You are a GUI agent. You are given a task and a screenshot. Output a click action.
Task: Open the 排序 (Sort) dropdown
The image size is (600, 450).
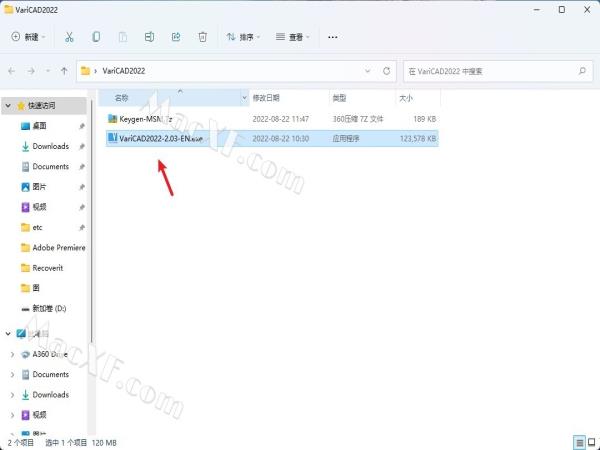coord(243,37)
